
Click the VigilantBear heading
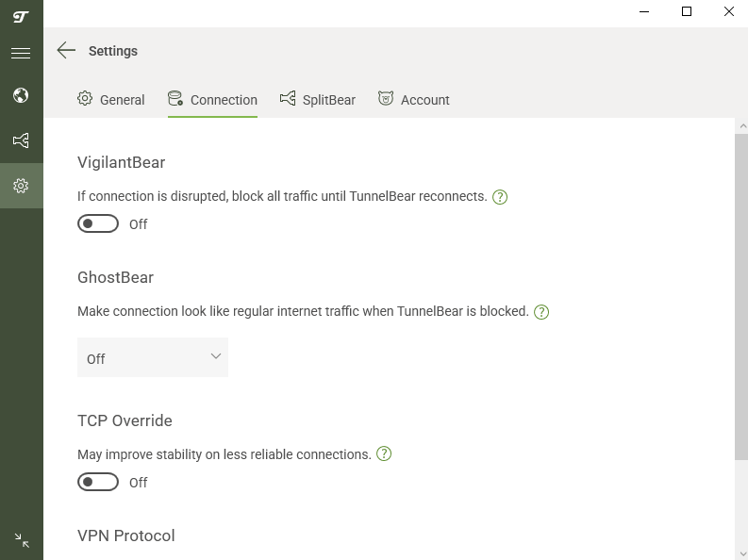pyautogui.click(x=121, y=162)
